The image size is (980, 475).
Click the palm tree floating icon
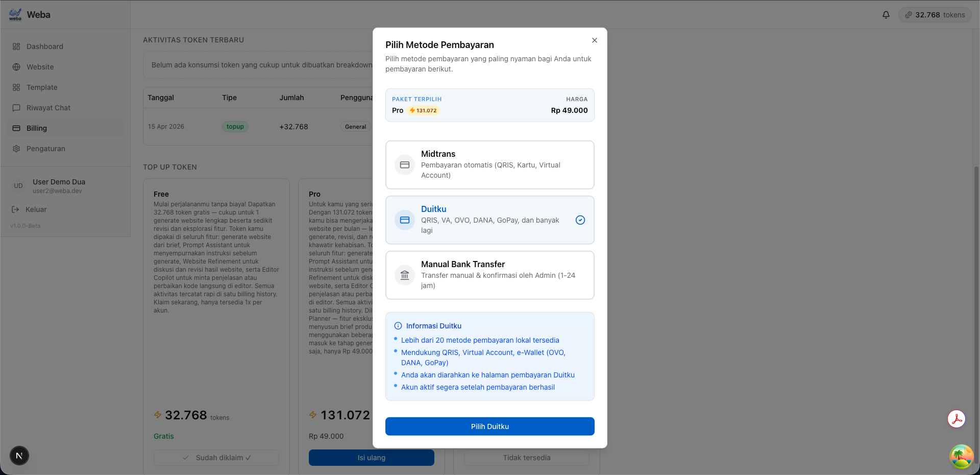coord(961,457)
